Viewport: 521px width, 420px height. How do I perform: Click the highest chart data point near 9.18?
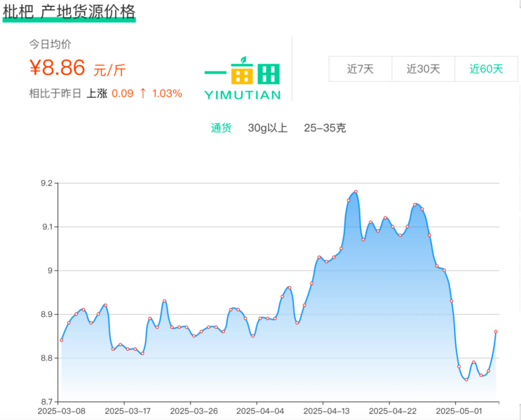(356, 191)
